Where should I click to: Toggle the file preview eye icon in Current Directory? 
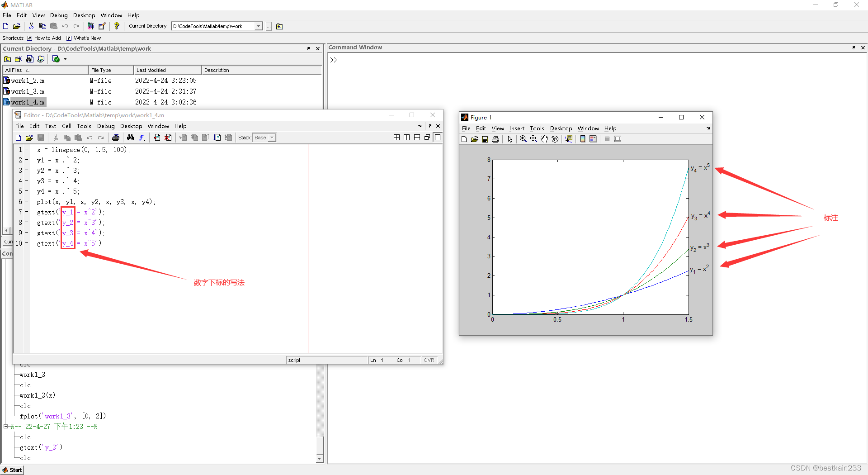[x=41, y=59]
